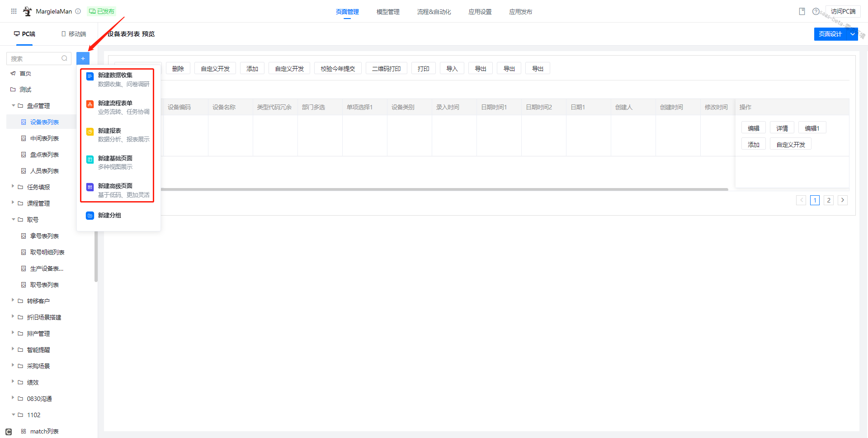Choose the 新建报表 icon

tap(90, 132)
